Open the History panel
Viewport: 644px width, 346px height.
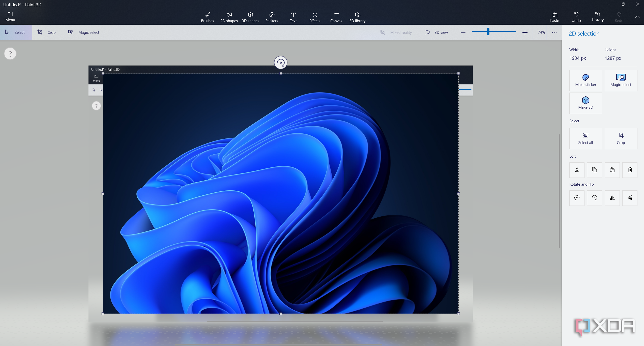pos(598,17)
